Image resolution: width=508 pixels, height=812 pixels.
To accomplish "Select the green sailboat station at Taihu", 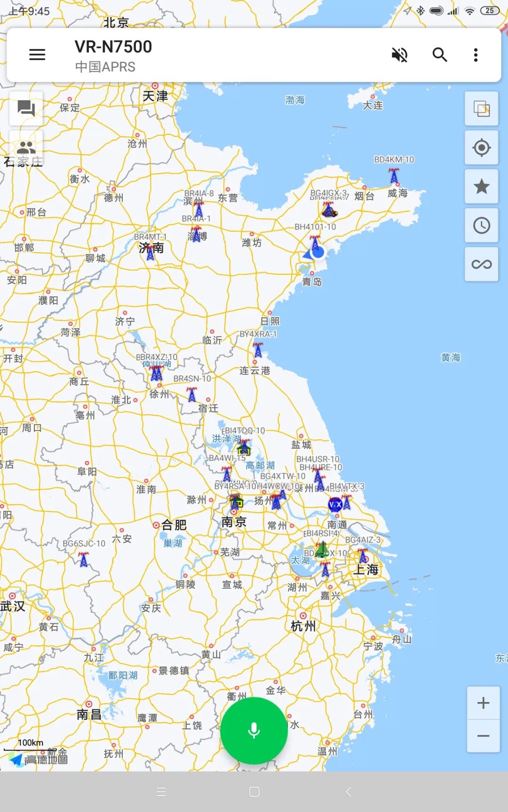I will pos(322,549).
